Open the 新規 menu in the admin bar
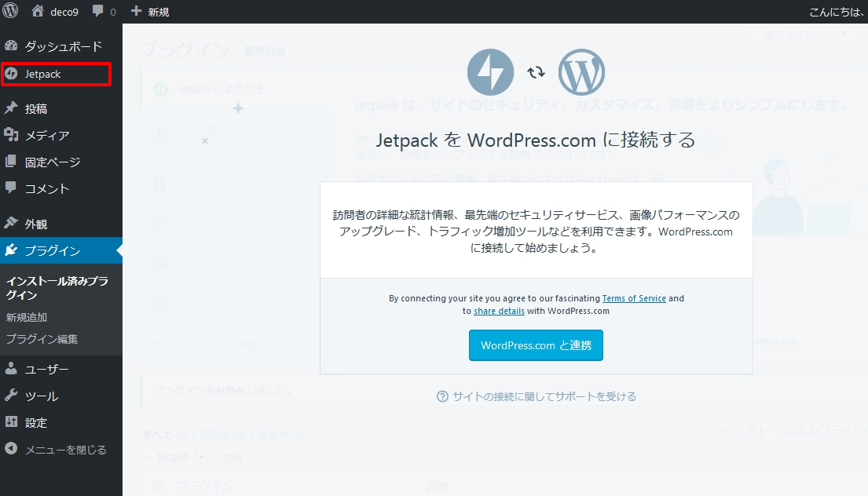 click(x=151, y=11)
